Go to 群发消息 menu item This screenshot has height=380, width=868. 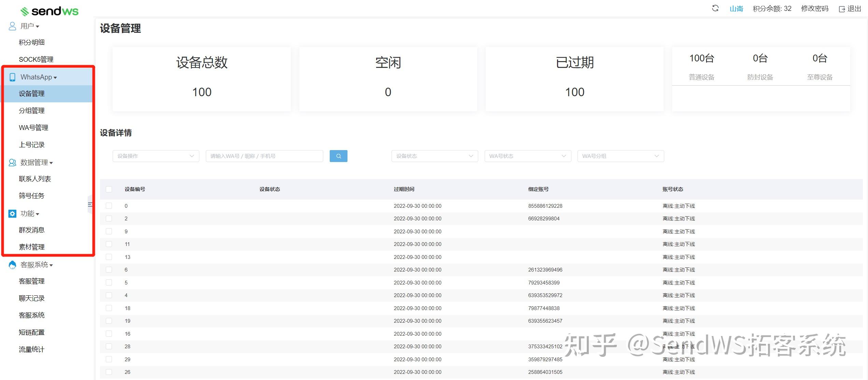coord(32,230)
